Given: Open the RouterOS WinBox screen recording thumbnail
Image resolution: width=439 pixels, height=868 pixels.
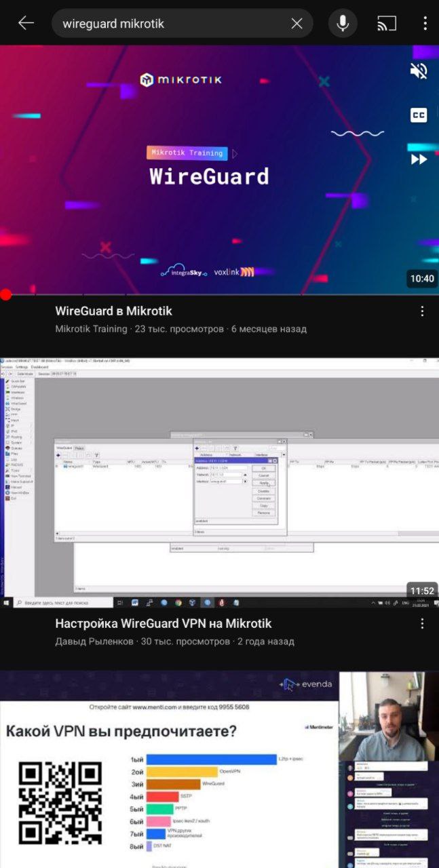Looking at the screenshot, I should pyautogui.click(x=219, y=483).
